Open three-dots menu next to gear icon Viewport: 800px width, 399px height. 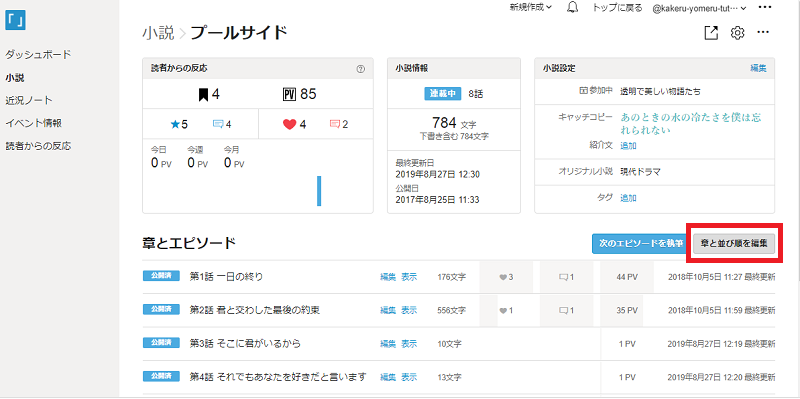pos(763,33)
